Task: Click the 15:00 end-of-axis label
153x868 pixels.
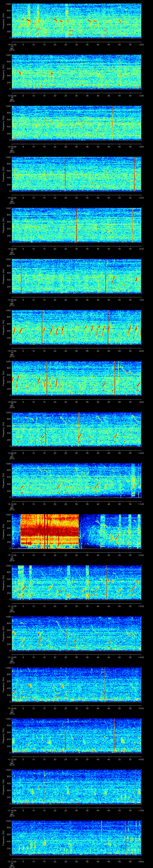Action: click(x=141, y=708)
